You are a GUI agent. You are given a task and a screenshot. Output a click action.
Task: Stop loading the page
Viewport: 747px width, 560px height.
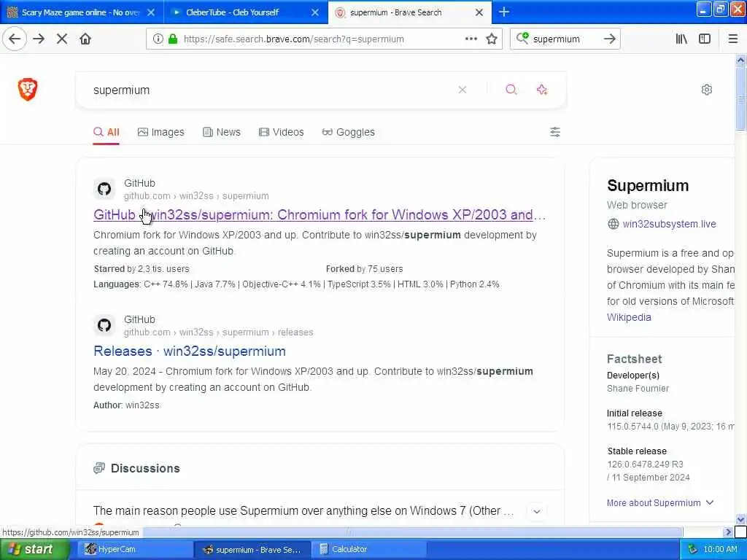[62, 39]
